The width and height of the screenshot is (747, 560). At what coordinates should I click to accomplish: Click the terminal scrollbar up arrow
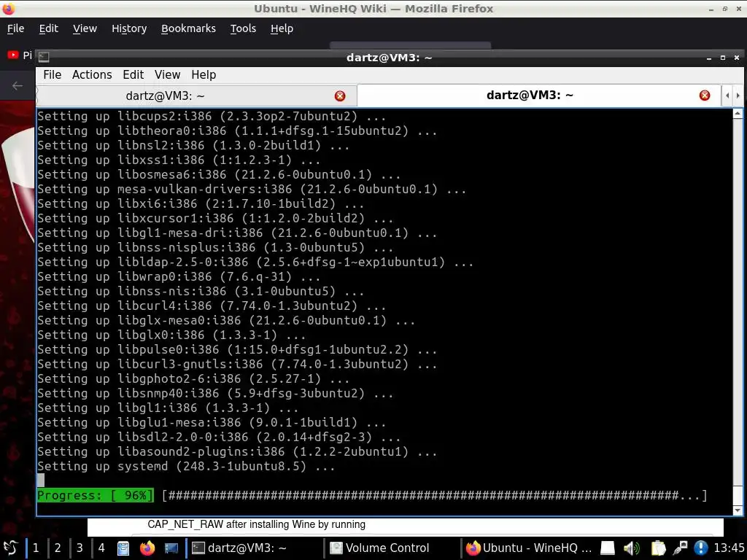pos(738,113)
